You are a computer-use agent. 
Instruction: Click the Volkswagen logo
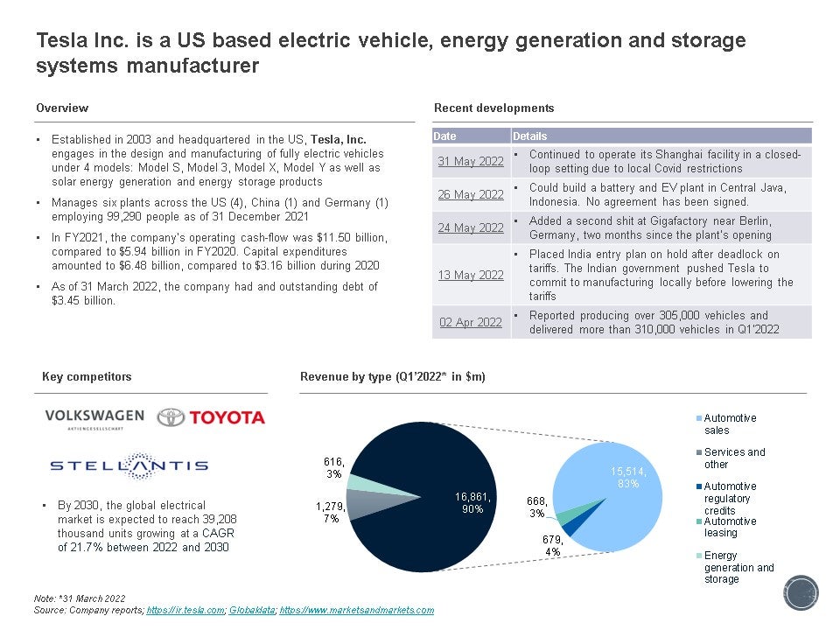click(94, 418)
